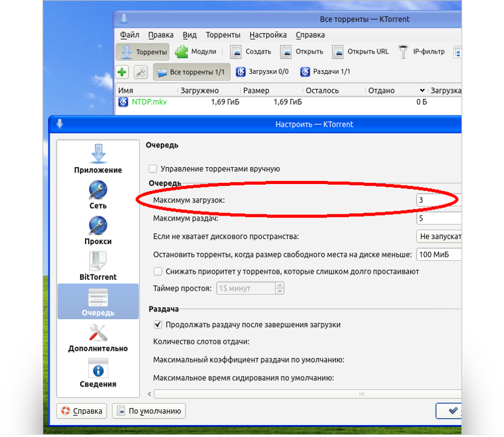Click the Торренты toolbar button

point(143,52)
